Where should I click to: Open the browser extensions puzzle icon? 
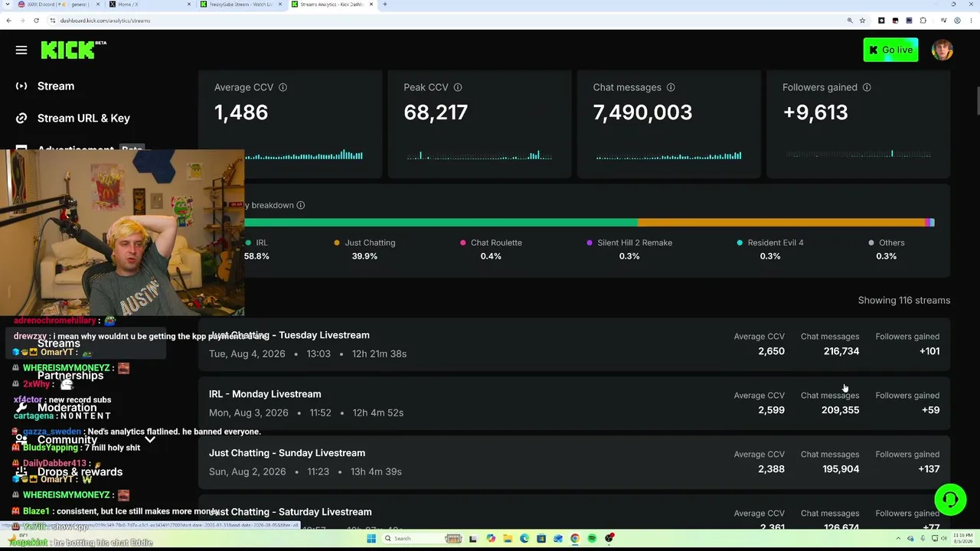click(x=923, y=21)
